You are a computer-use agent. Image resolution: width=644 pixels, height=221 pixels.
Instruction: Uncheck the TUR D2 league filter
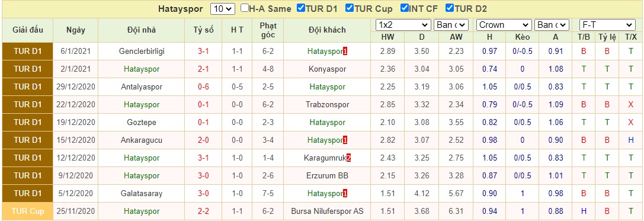[x=449, y=8]
